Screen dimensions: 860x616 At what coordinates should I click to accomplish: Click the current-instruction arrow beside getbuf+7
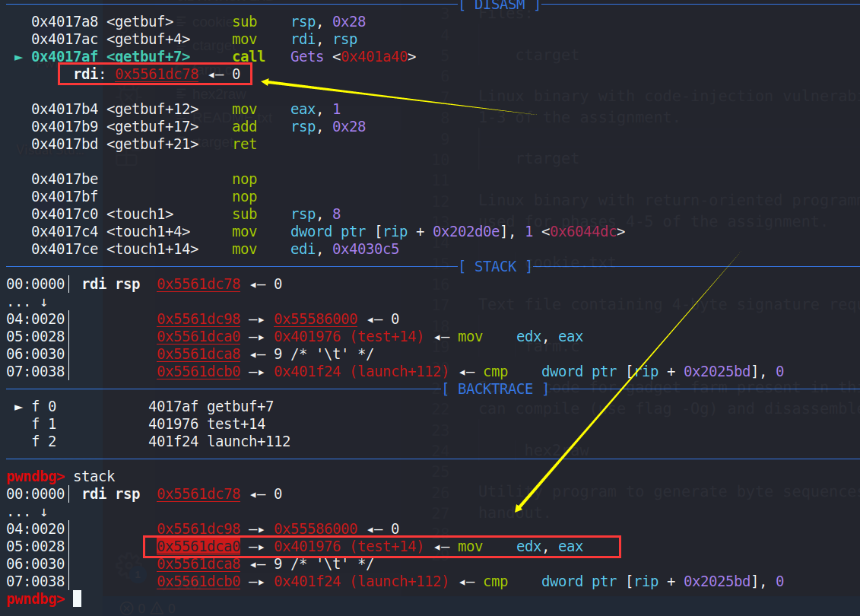[x=18, y=57]
